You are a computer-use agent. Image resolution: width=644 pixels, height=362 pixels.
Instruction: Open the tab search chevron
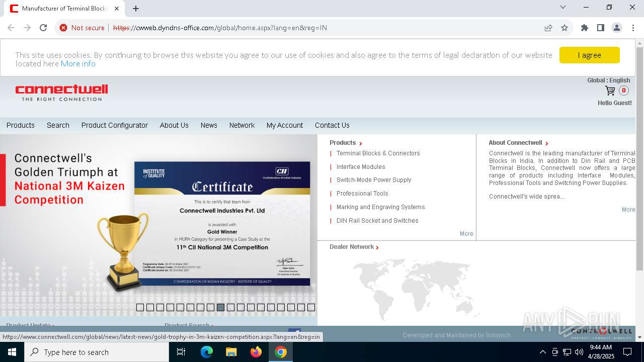pos(563,7)
